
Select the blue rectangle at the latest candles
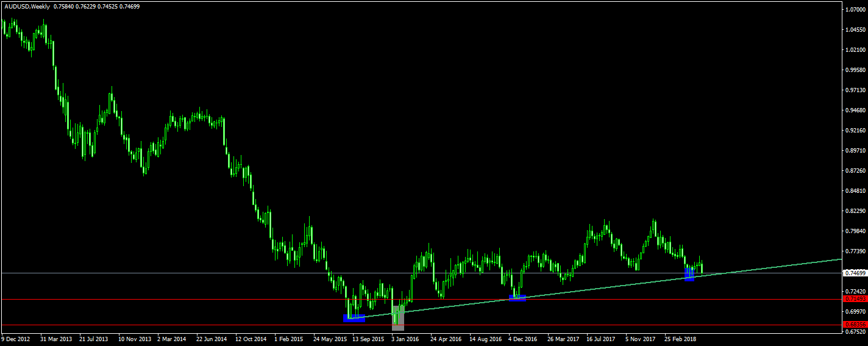point(690,275)
